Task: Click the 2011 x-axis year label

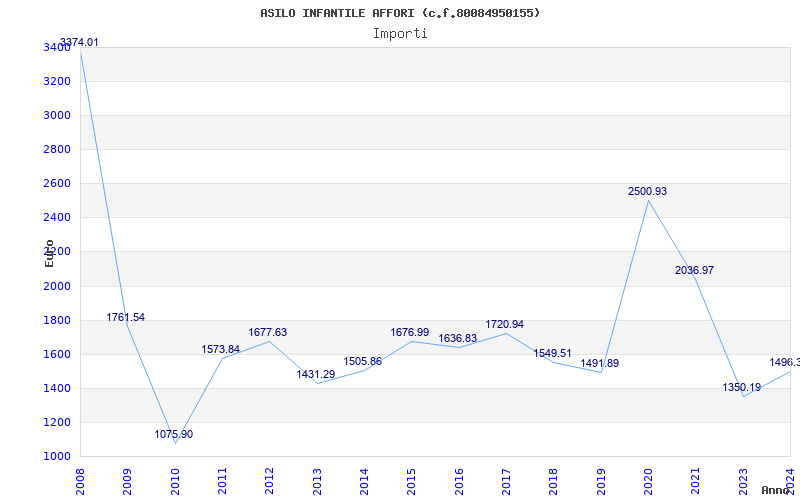Action: pos(222,481)
